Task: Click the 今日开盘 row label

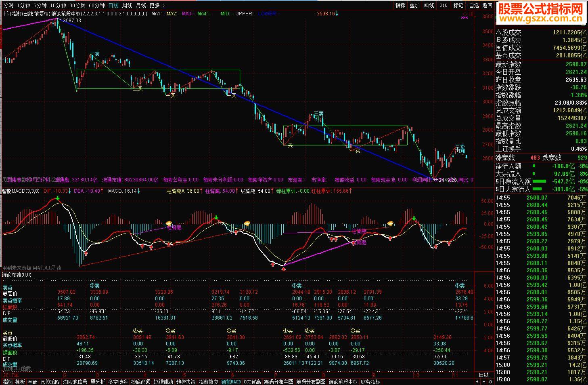Action: 508,72
